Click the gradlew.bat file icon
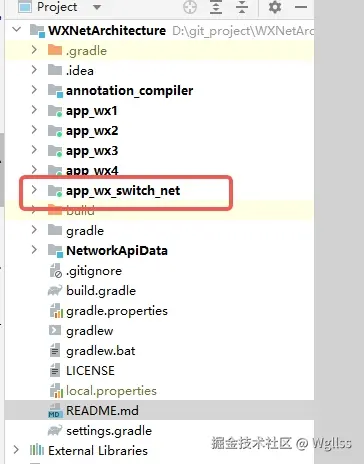The image size is (364, 464). pyautogui.click(x=55, y=351)
